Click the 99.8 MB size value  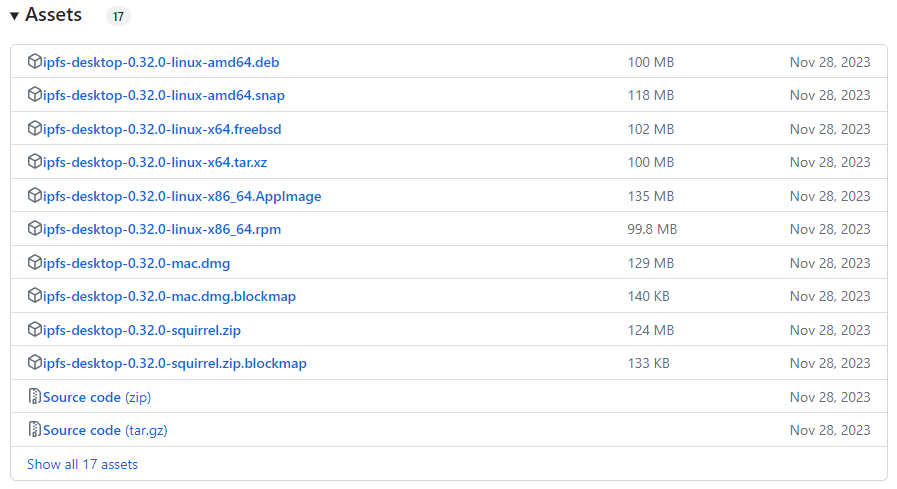[x=652, y=229]
